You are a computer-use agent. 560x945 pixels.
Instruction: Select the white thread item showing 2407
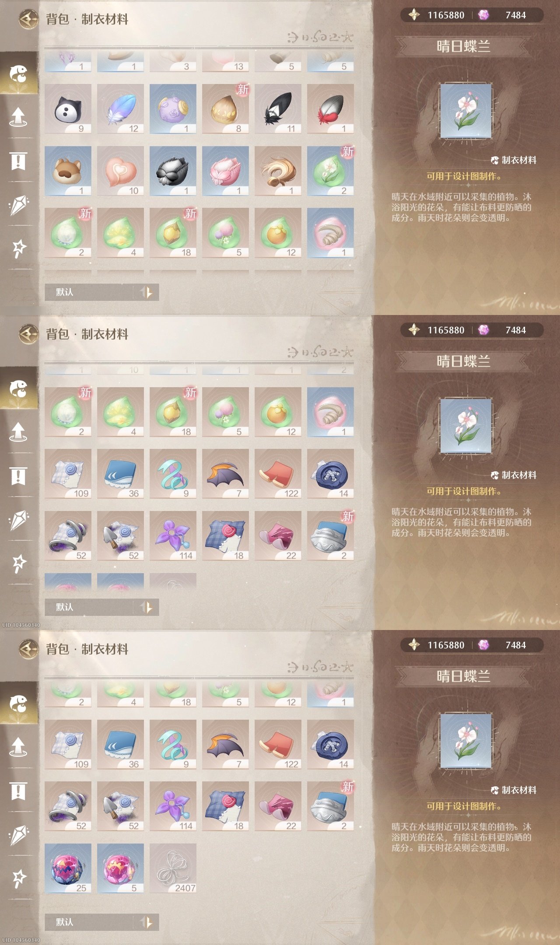tap(173, 868)
